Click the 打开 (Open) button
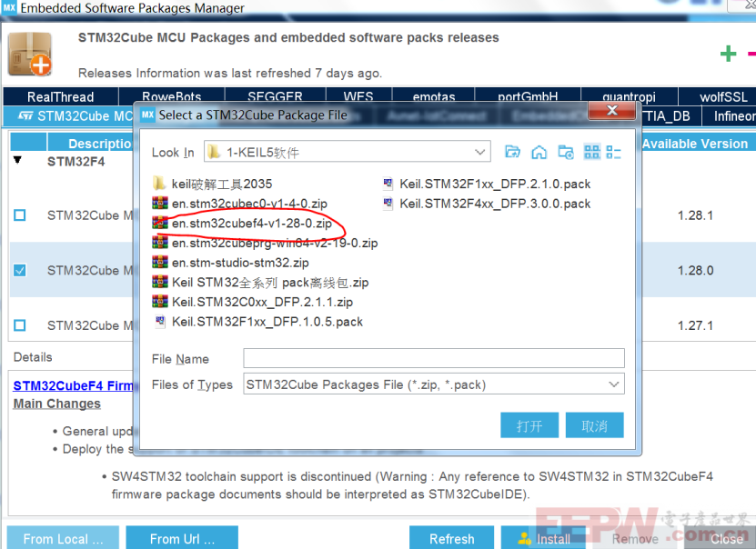This screenshot has height=549, width=756. click(x=529, y=425)
